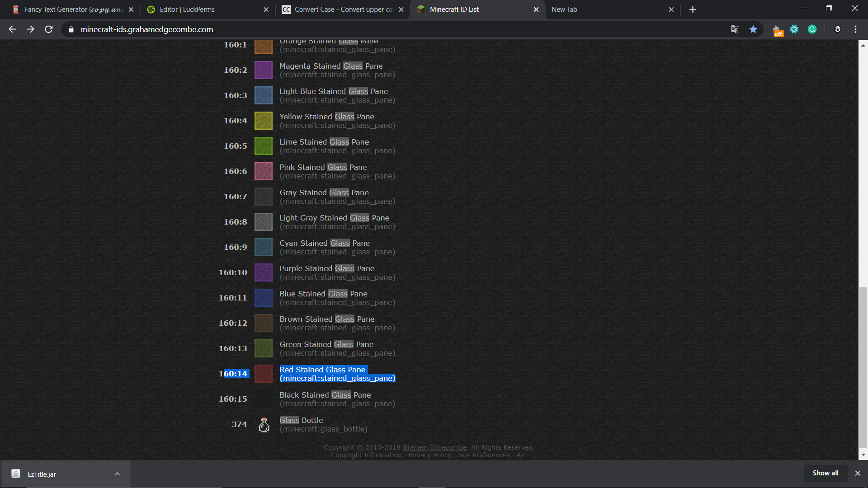Open the Privacy Policy link

429,455
